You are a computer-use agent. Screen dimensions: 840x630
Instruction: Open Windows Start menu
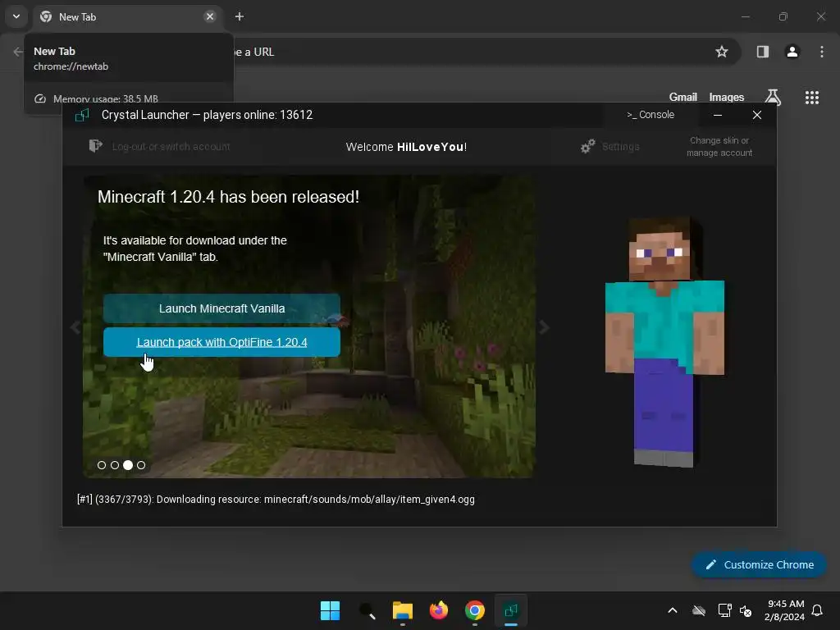330,610
